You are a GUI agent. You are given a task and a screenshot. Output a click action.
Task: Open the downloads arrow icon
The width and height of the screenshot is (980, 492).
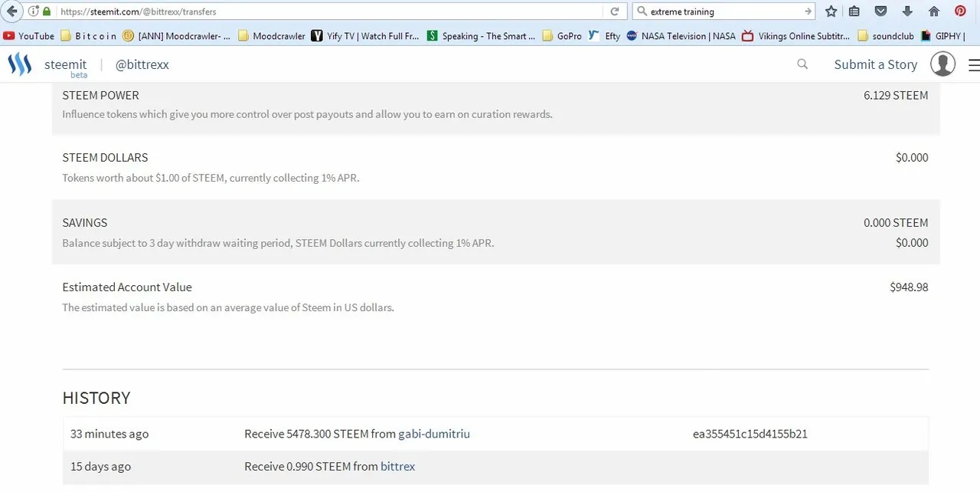(907, 11)
